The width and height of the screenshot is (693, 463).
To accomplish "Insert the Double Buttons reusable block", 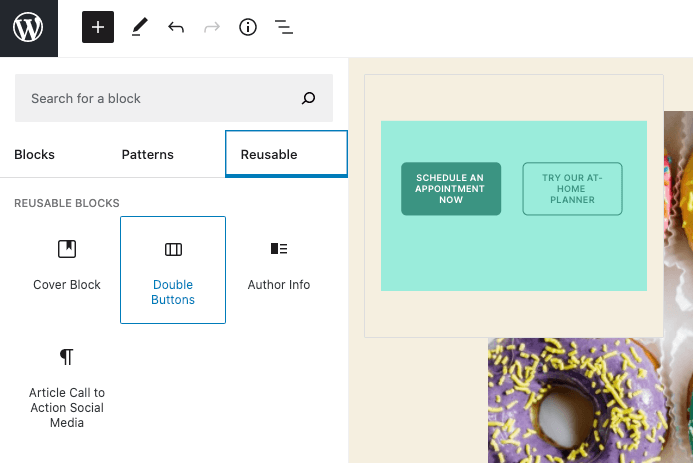I will coord(173,270).
